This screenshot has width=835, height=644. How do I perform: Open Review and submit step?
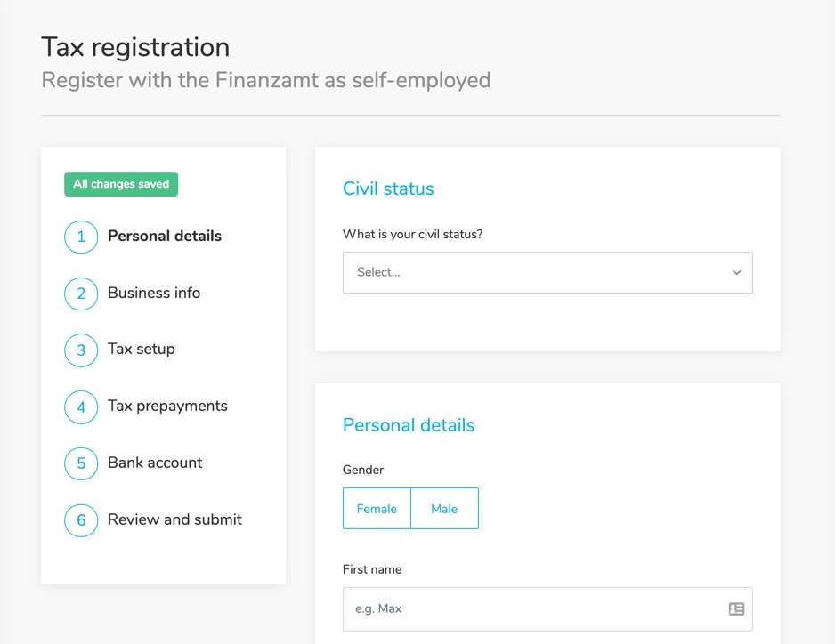(x=174, y=519)
